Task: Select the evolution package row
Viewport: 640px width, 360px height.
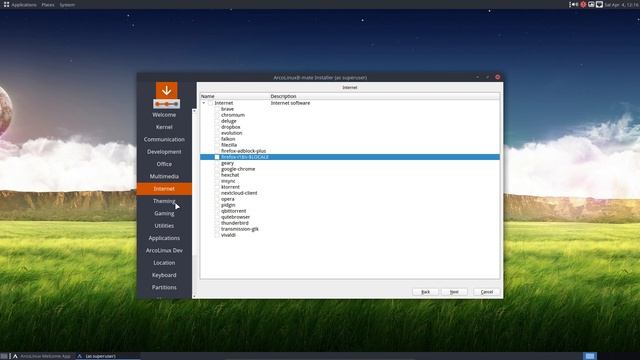Action: coord(350,133)
